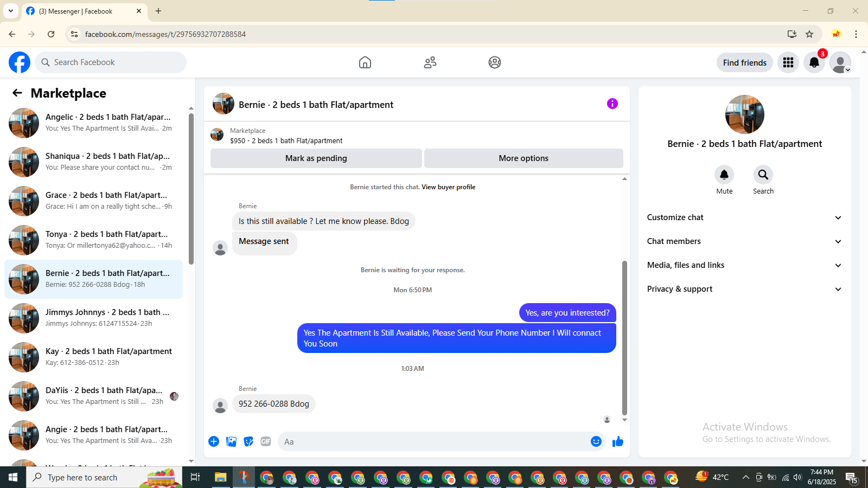Open DaYiis conversation in list

(x=93, y=396)
